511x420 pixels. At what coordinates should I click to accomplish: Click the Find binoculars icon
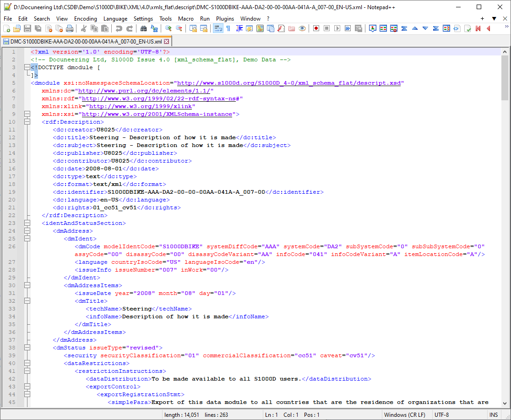pos(143,28)
